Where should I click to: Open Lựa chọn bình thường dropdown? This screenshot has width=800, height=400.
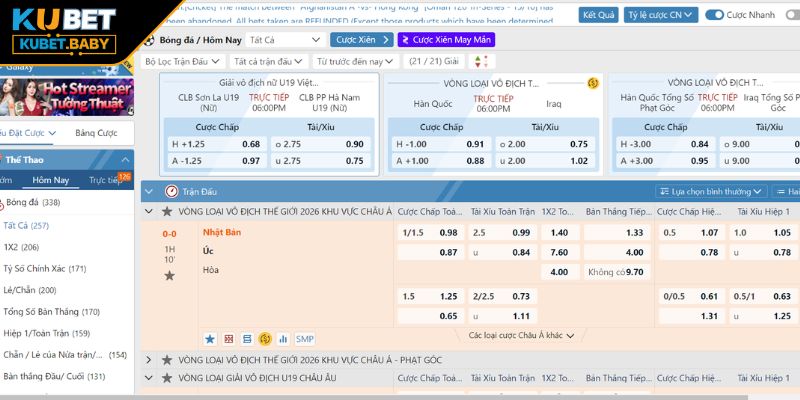711,192
